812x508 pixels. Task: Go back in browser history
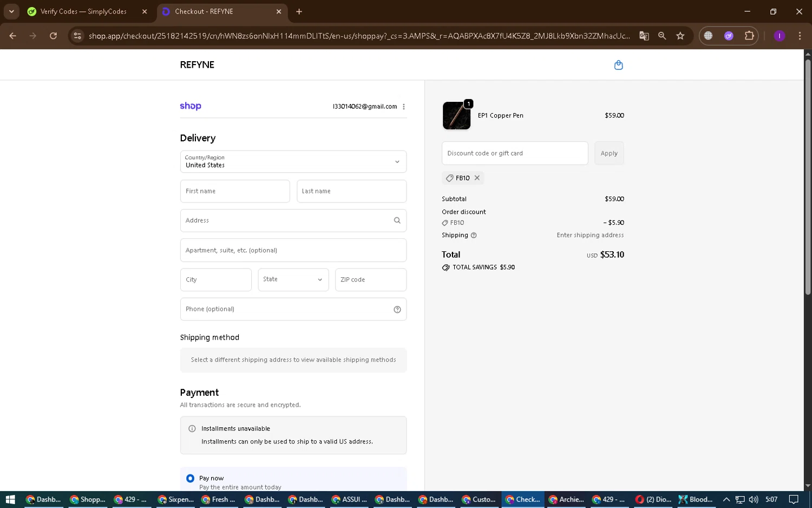point(12,36)
